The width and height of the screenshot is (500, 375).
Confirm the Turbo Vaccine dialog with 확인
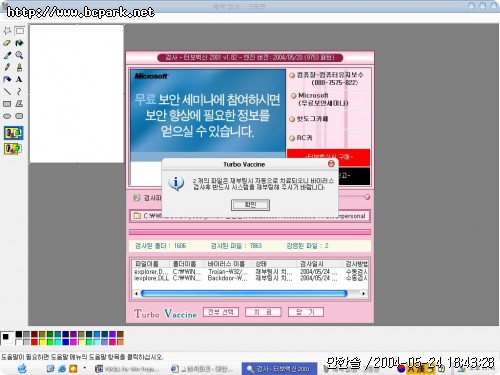click(x=250, y=205)
